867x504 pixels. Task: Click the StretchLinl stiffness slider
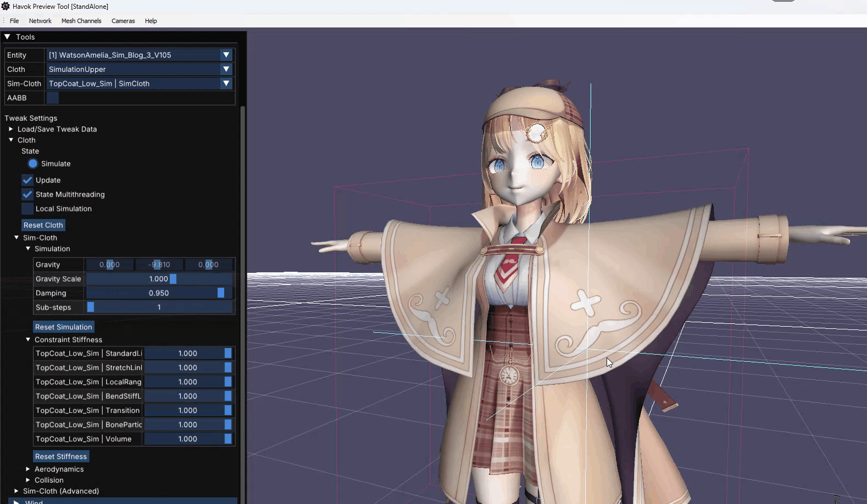point(188,368)
